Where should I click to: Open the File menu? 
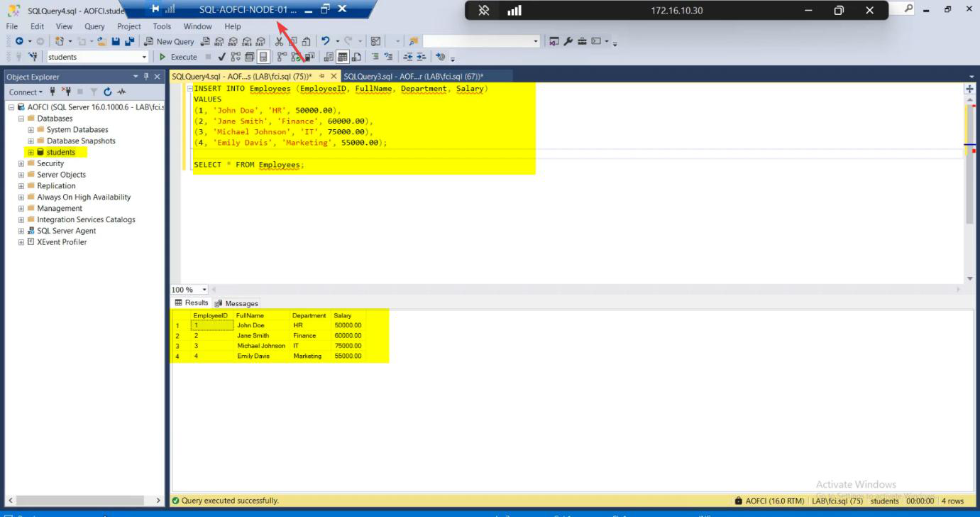pyautogui.click(x=12, y=26)
